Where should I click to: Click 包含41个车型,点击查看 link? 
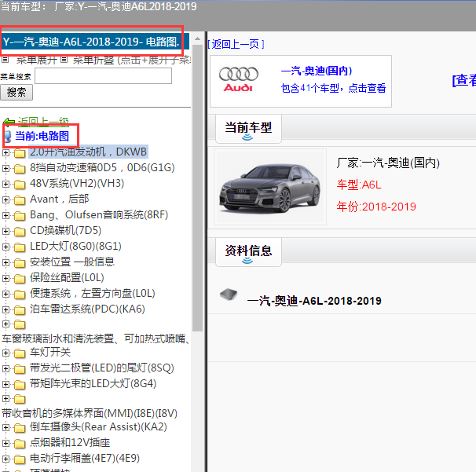[333, 88]
